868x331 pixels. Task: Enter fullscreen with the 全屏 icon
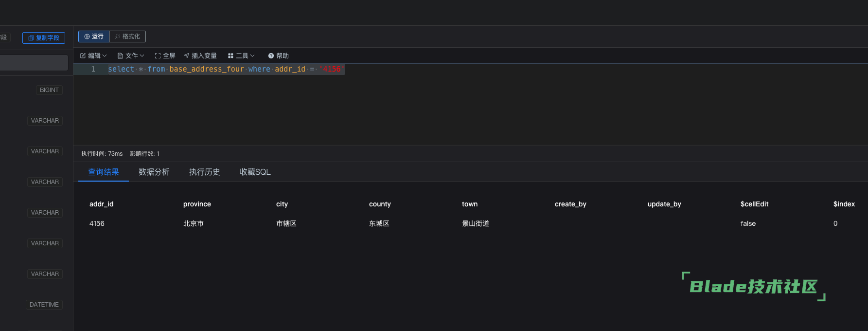click(x=158, y=56)
